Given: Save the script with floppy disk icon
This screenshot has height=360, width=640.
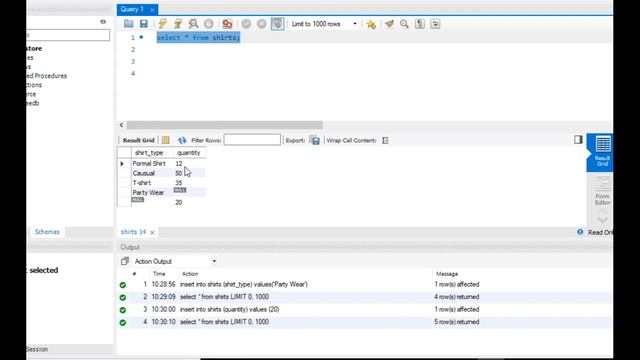Looking at the screenshot, I should click(x=144, y=24).
